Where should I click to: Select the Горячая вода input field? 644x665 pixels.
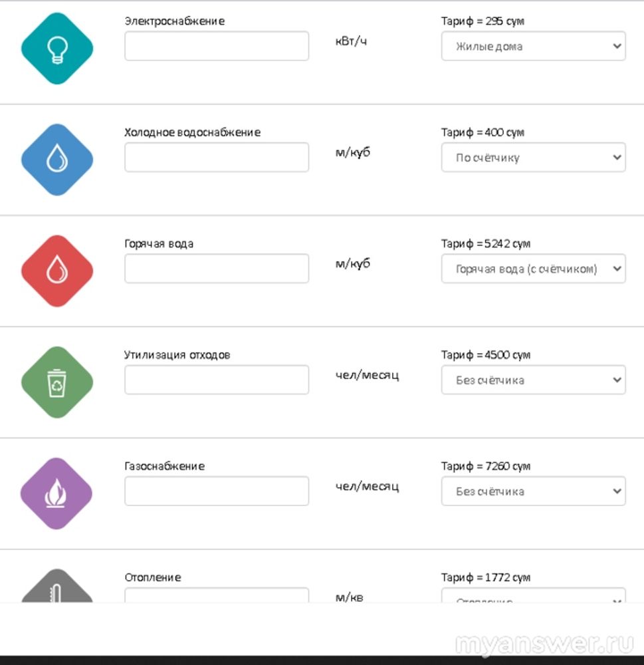tap(217, 269)
